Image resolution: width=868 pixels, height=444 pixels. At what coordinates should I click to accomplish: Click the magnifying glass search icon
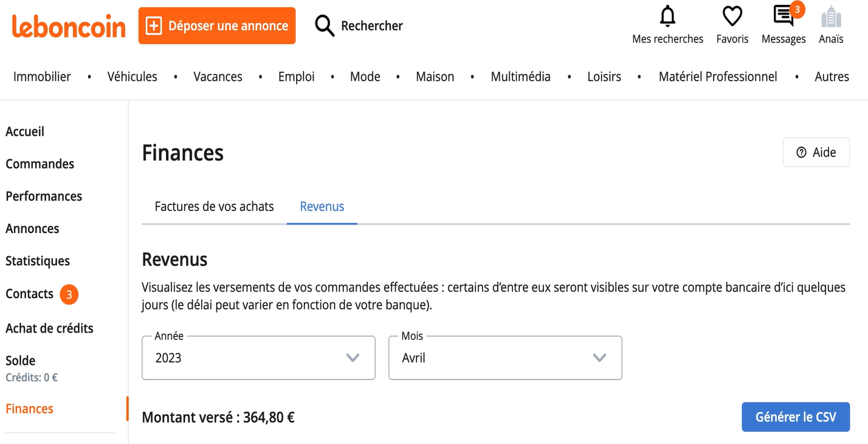tap(325, 26)
